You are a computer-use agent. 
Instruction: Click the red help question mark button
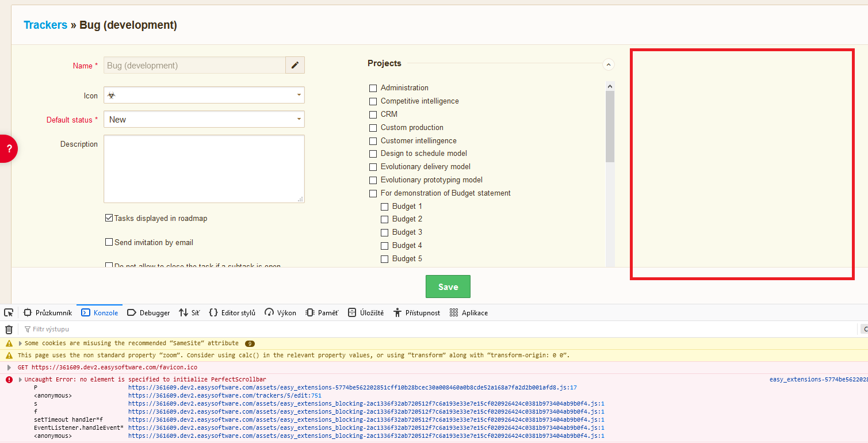(9, 148)
